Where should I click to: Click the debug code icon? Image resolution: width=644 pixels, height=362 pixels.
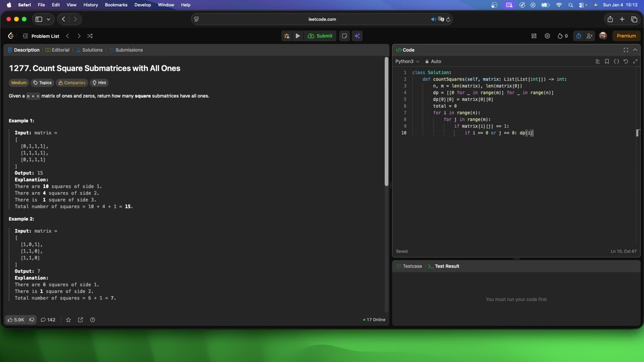287,36
